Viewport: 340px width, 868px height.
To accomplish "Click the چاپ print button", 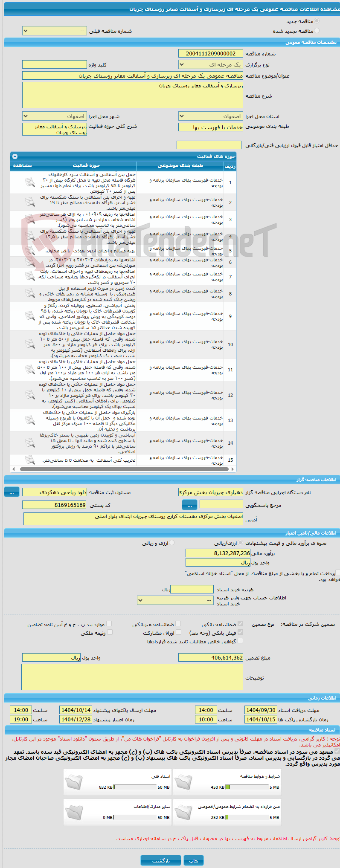I will 194,860.
